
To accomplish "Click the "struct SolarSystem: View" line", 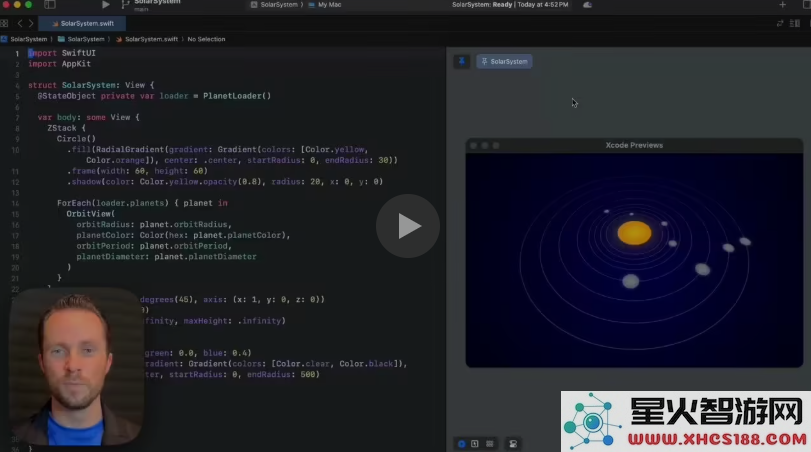I will tap(91, 85).
